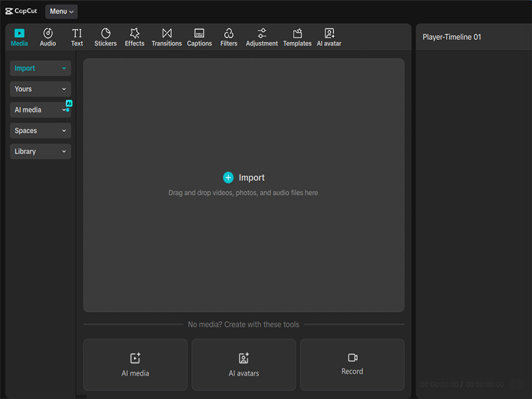Click the AI badge on AI media
Viewport: 532px width, 399px height.
(x=69, y=103)
